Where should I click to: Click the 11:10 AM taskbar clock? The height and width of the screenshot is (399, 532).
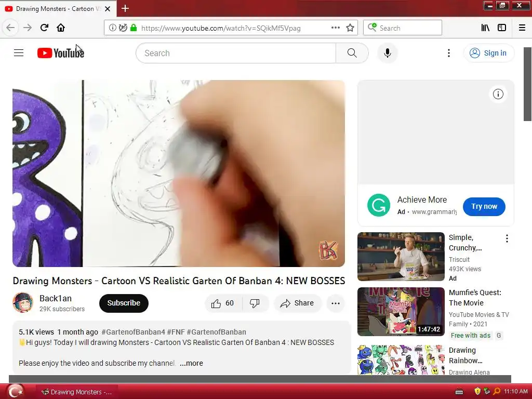(516, 392)
